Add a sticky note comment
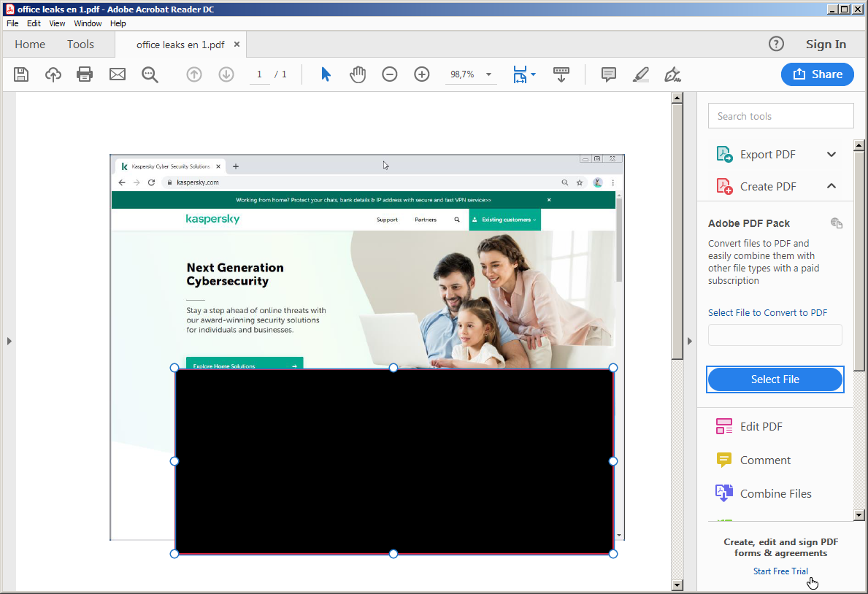Image resolution: width=868 pixels, height=594 pixels. pos(608,74)
